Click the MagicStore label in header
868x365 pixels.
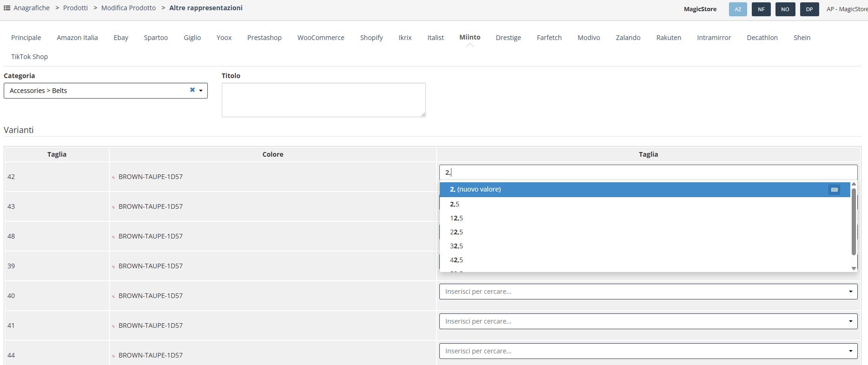point(700,9)
